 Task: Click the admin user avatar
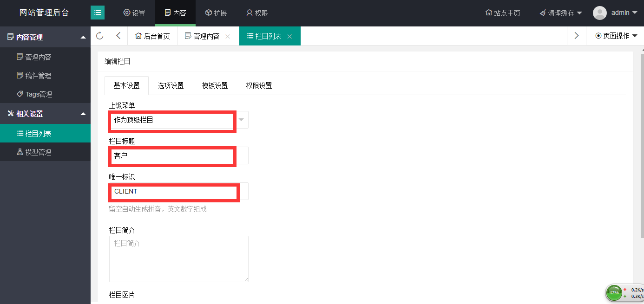tap(600, 13)
